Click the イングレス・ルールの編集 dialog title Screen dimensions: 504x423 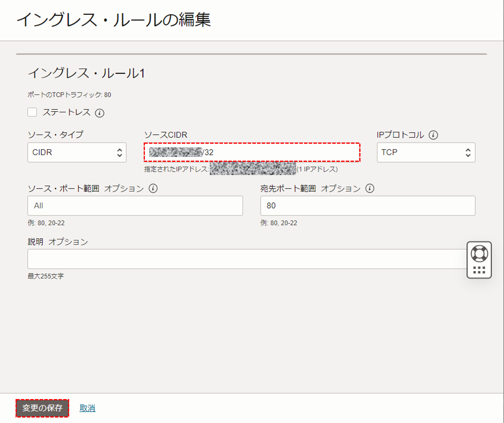click(x=114, y=20)
